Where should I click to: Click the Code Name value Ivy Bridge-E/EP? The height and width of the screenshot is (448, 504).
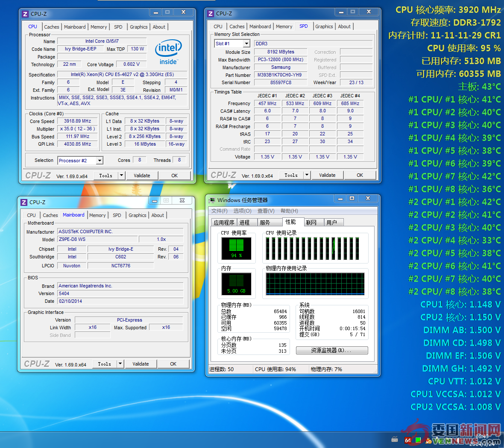pyautogui.click(x=81, y=49)
